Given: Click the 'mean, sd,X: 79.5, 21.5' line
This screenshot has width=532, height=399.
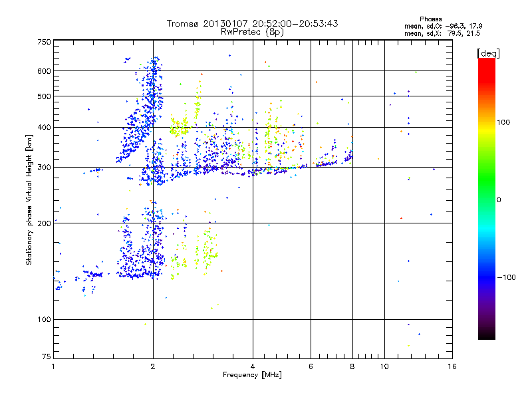Looking at the screenshot, I should [x=442, y=33].
